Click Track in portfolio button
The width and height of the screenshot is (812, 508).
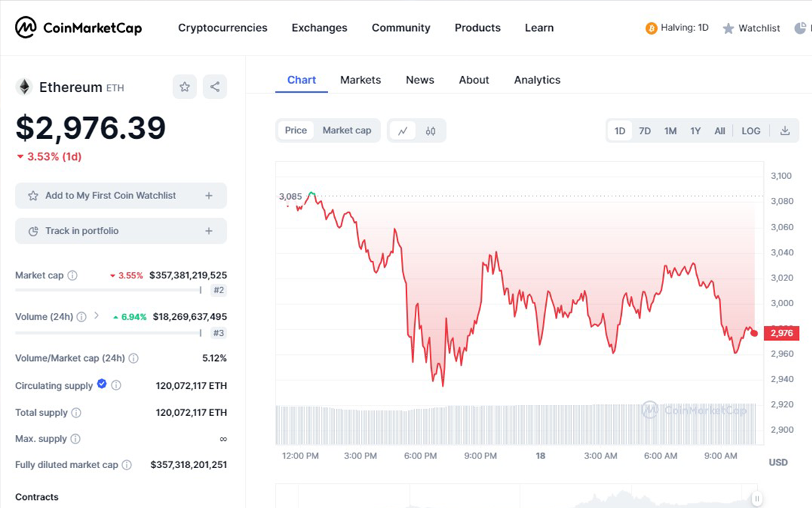121,231
